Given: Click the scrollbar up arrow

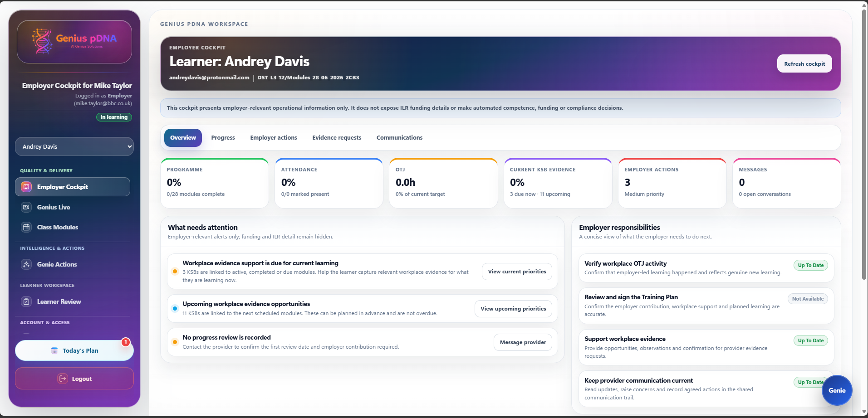Looking at the screenshot, I should tap(864, 5).
